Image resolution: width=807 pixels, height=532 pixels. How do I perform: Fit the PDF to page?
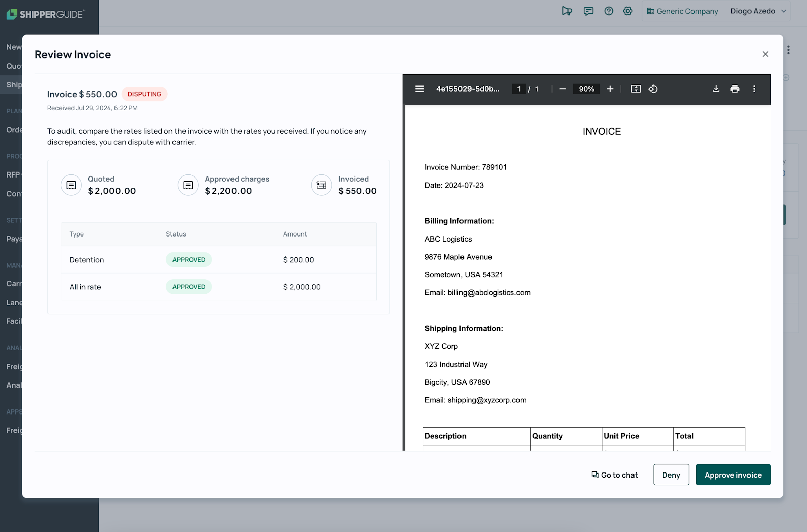(636, 89)
